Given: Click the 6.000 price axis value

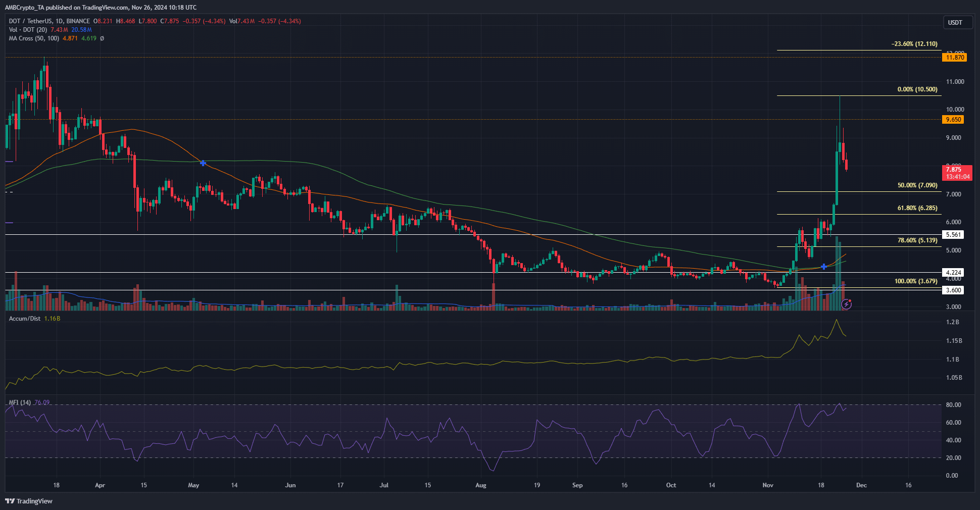Looking at the screenshot, I should (x=953, y=222).
